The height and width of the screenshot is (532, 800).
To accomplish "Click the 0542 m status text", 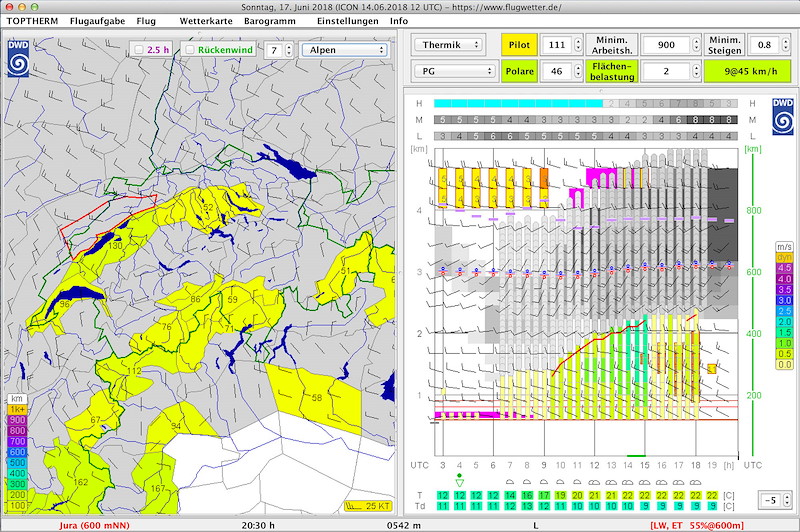I will point(404,525).
